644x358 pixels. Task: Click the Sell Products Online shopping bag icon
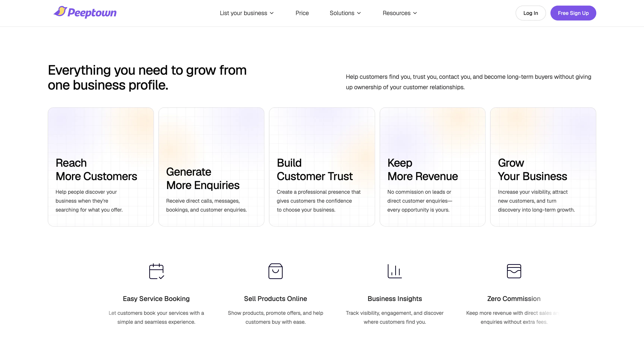click(x=275, y=271)
